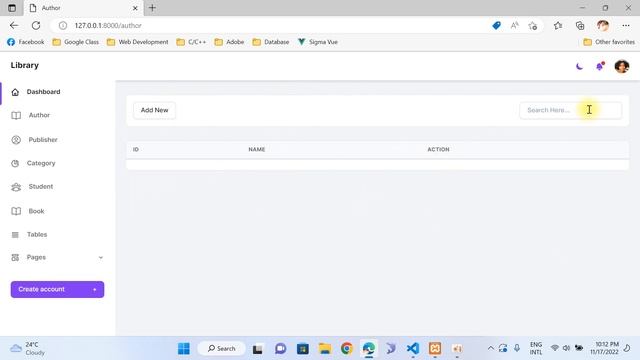Screen dimensions: 640x360
Task: Click the Book sidebar icon
Action: click(x=16, y=211)
